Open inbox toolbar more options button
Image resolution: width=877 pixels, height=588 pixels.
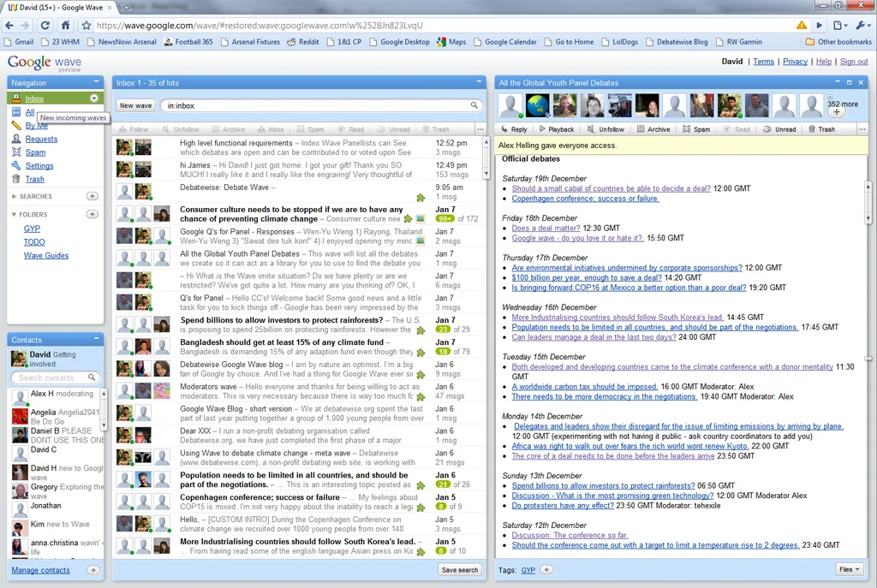coord(480,129)
